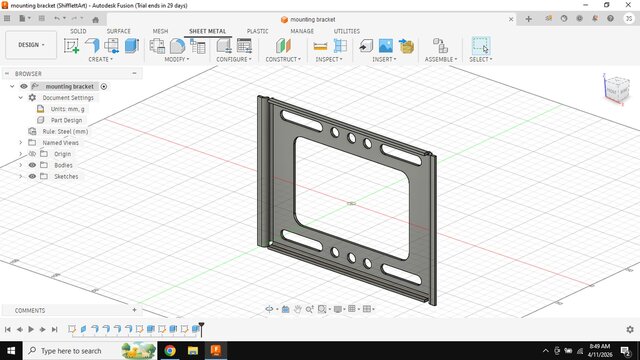
Task: Open the DESIGN workspace dropdown
Action: point(31,44)
